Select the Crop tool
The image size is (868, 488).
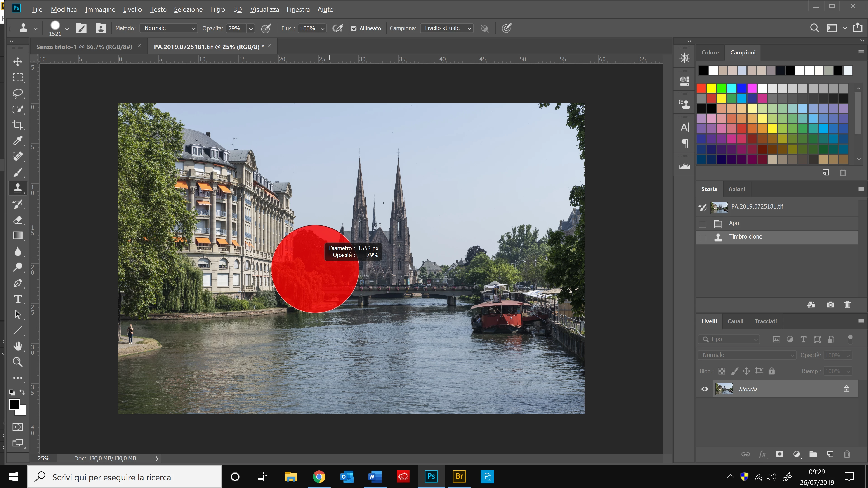18,125
